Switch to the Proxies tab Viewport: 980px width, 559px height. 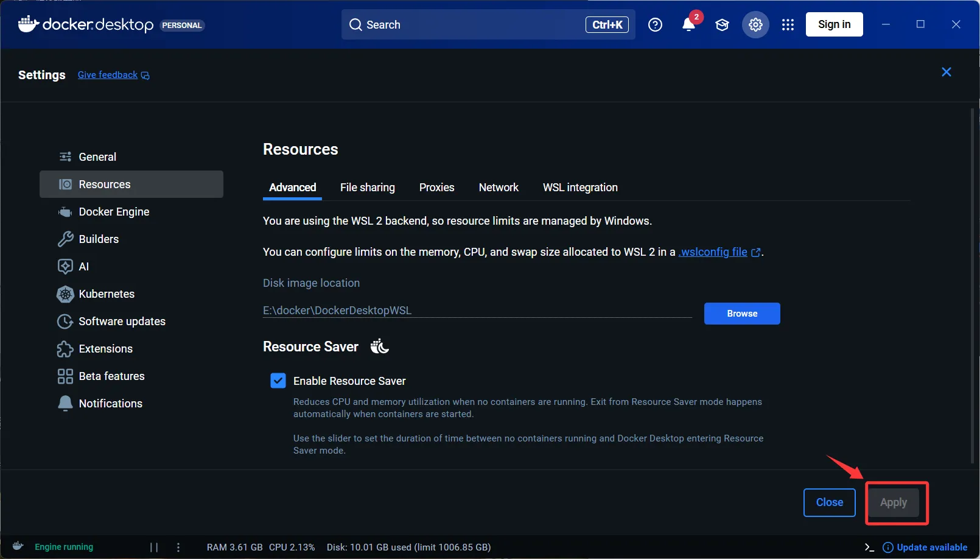coord(436,188)
